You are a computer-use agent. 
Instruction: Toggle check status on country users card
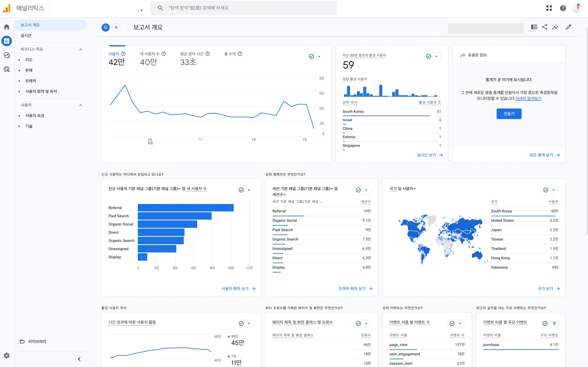pos(546,190)
